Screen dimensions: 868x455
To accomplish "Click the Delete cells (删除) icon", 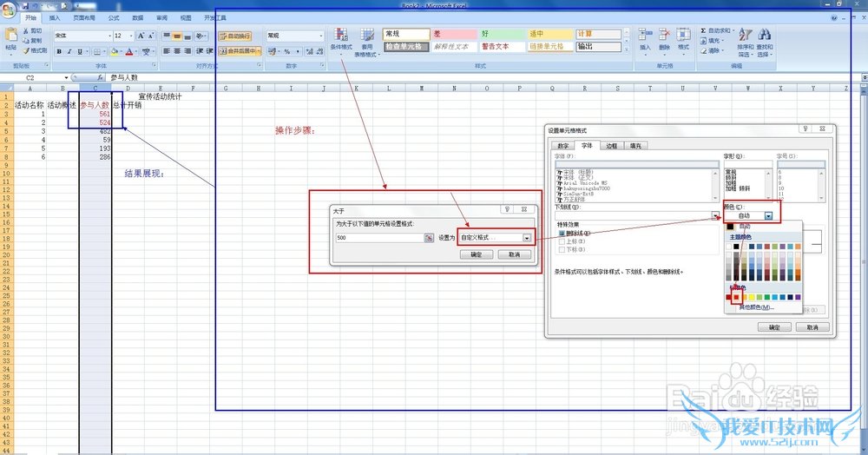I will point(664,40).
